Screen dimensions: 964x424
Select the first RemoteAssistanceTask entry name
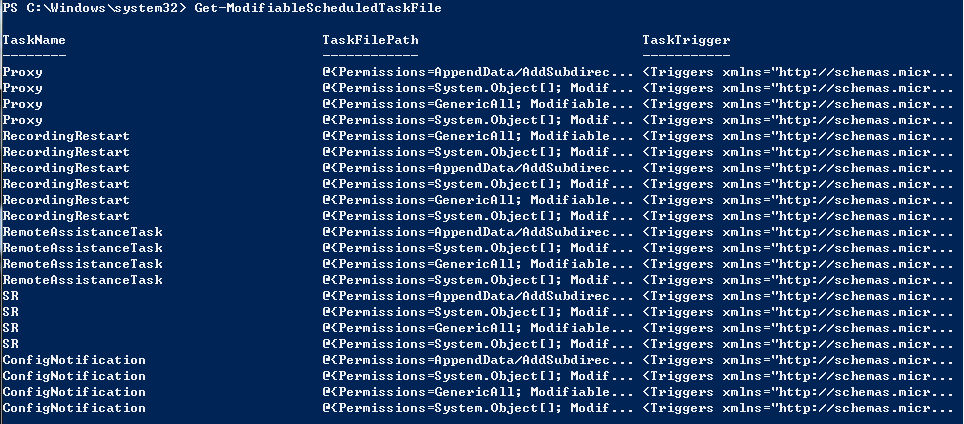click(82, 232)
